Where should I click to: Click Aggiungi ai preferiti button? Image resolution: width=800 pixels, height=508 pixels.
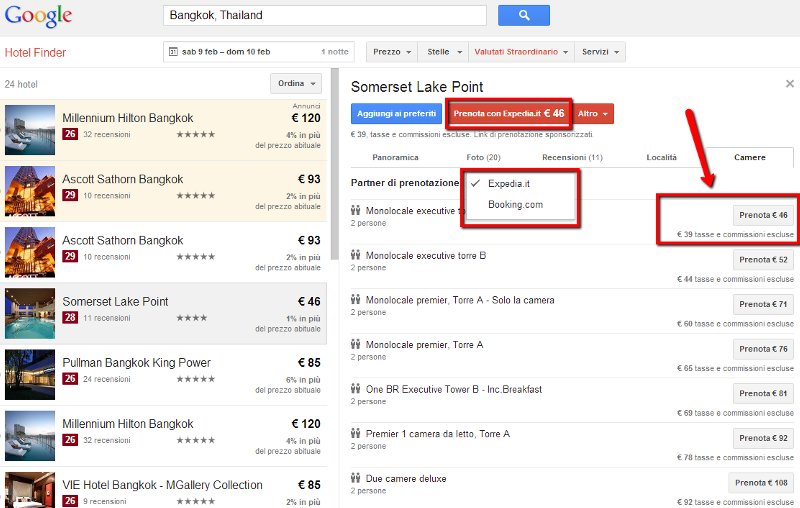[396, 113]
